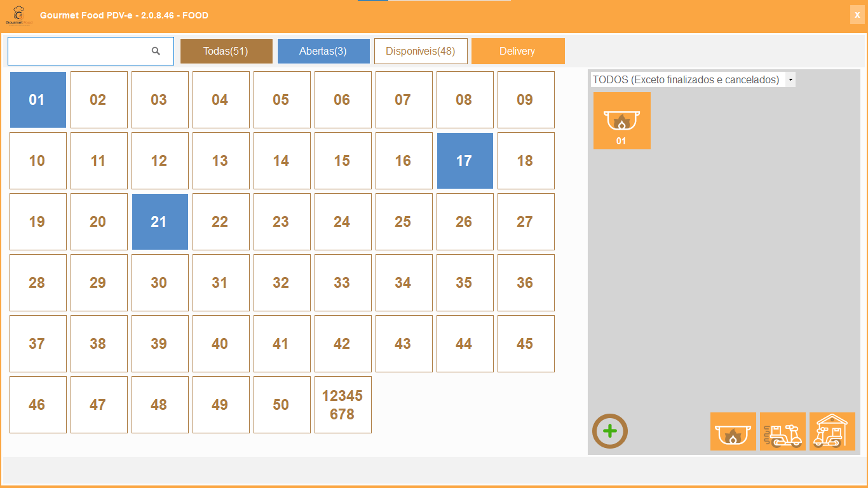Select table 16
This screenshot has height=488, width=868.
pyautogui.click(x=404, y=161)
